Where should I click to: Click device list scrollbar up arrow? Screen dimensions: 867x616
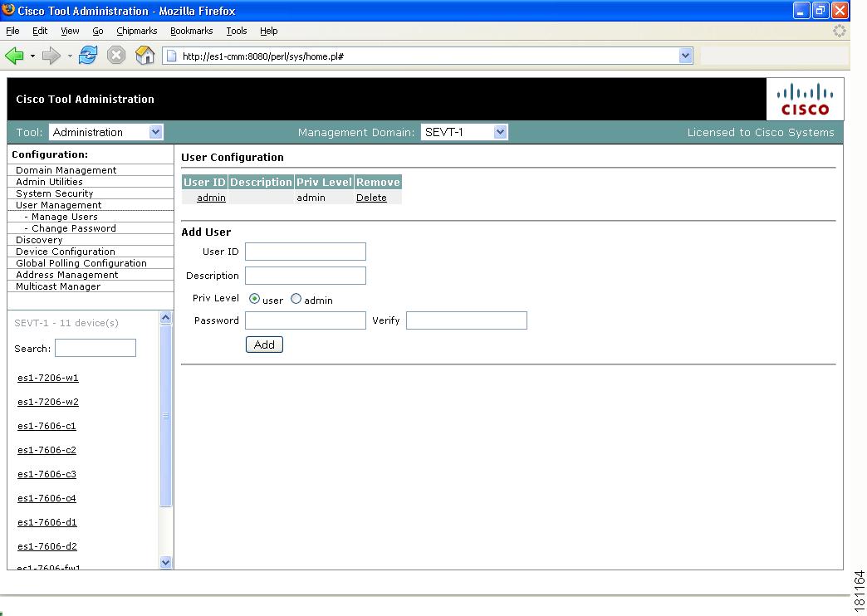165,317
